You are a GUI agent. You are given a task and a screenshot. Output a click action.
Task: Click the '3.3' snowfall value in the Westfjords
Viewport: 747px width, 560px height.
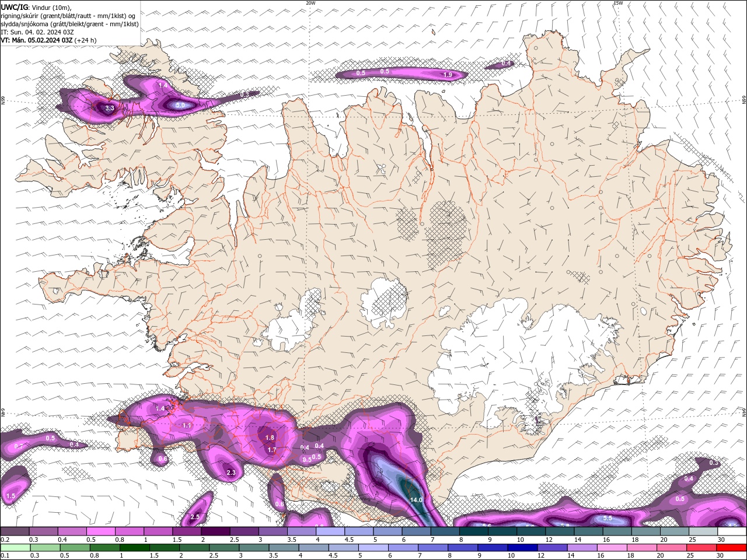click(110, 108)
